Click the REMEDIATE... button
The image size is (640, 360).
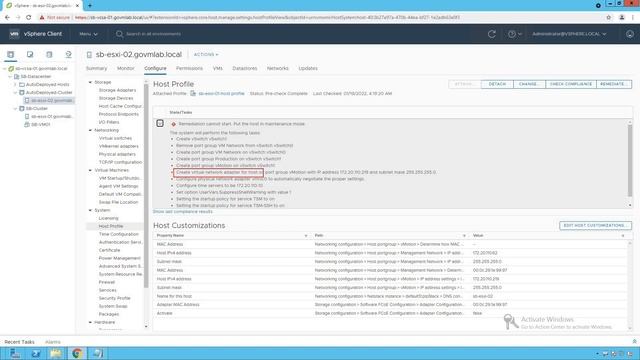point(614,84)
